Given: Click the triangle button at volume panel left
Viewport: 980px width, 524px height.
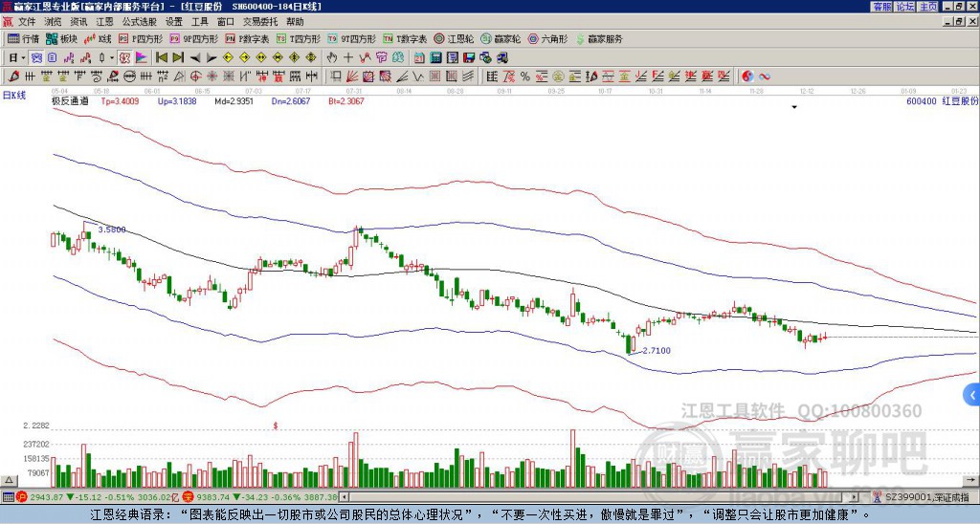Looking at the screenshot, I should pyautogui.click(x=8, y=480).
